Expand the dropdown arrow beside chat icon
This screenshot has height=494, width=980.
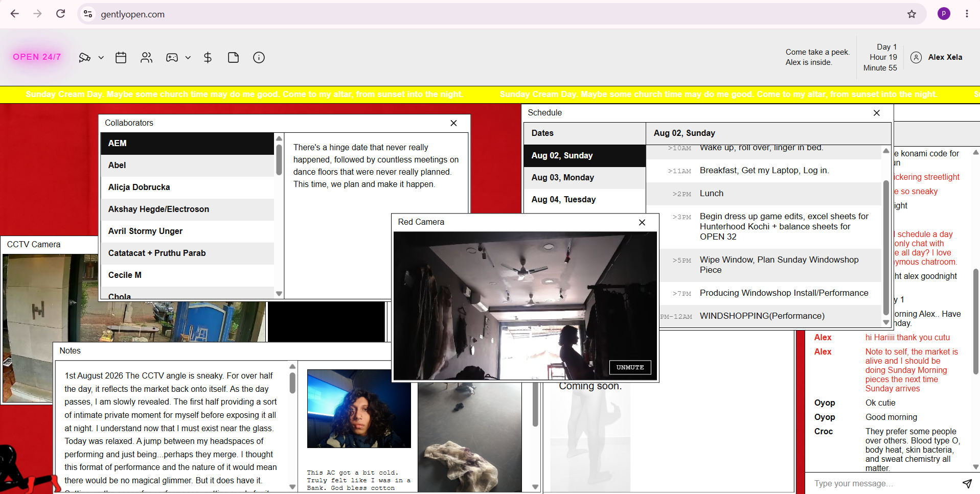[101, 58]
